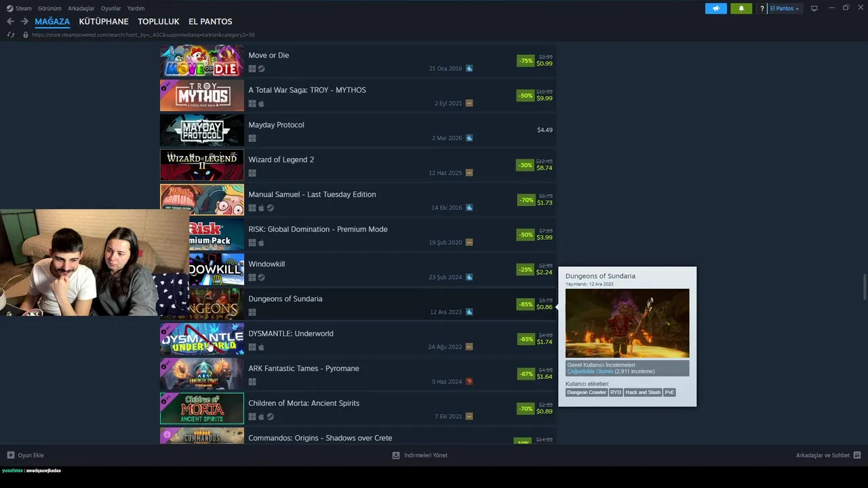Image resolution: width=868 pixels, height=488 pixels.
Task: Click the thumbs-up review icon for Manual Samuel
Action: (469, 207)
